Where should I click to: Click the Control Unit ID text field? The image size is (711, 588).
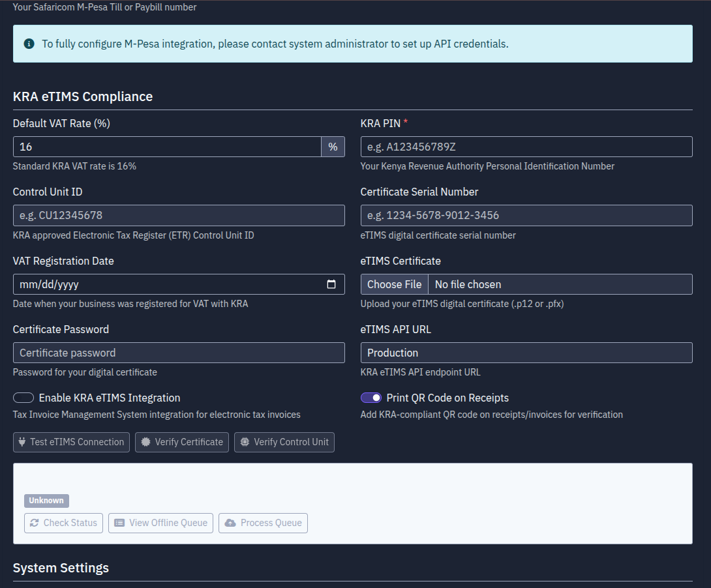tap(178, 215)
